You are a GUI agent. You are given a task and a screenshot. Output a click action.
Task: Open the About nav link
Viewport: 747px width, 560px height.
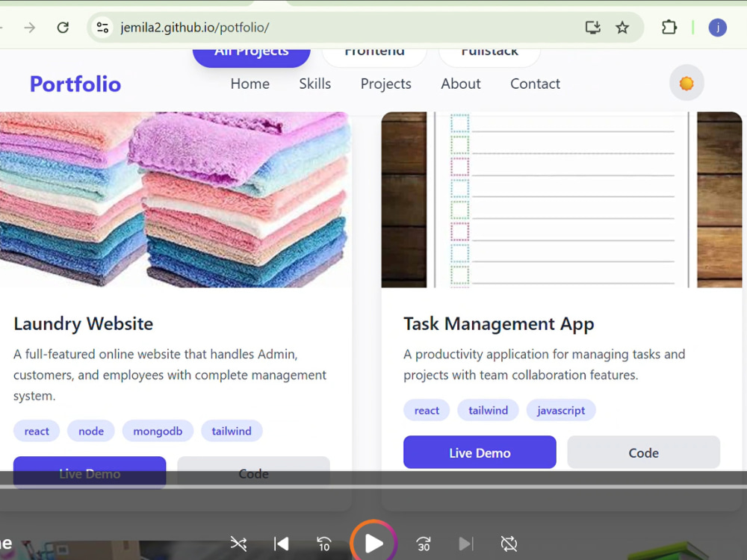click(x=461, y=84)
